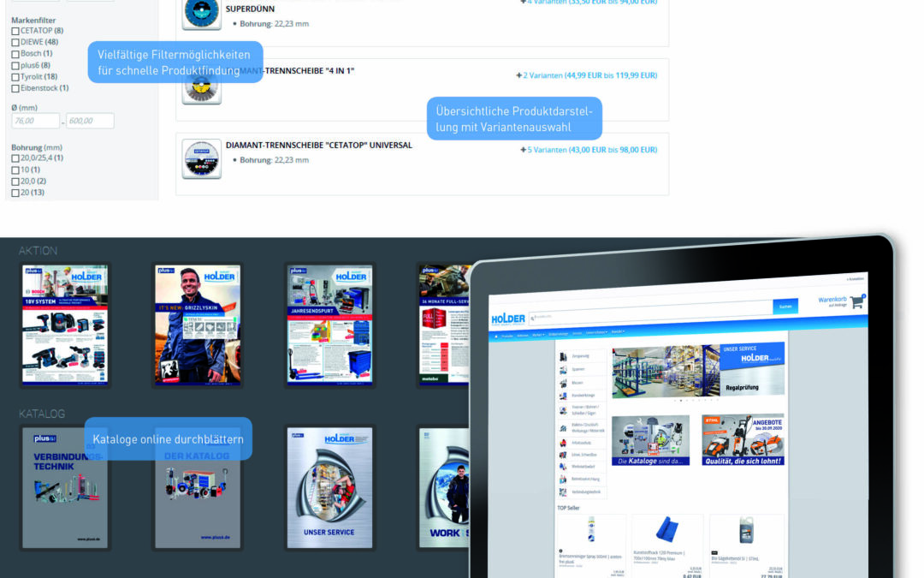Enable the 20,0 (2) Bohrung filter
Viewport: 924px width, 578px height.
[15, 181]
